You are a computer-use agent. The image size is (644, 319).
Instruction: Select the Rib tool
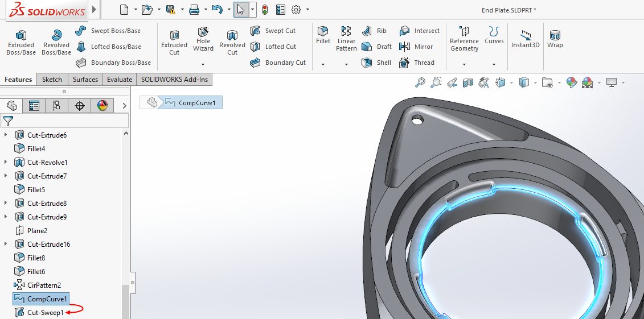374,31
